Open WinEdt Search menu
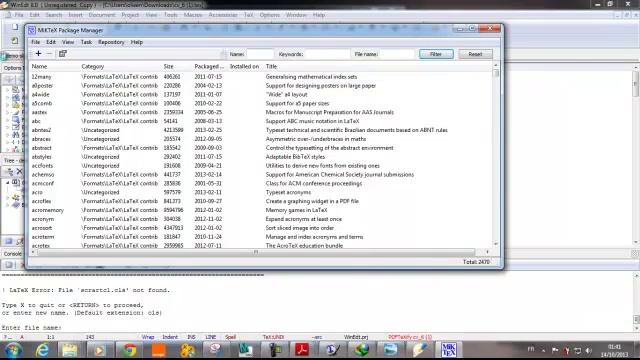 53,15
